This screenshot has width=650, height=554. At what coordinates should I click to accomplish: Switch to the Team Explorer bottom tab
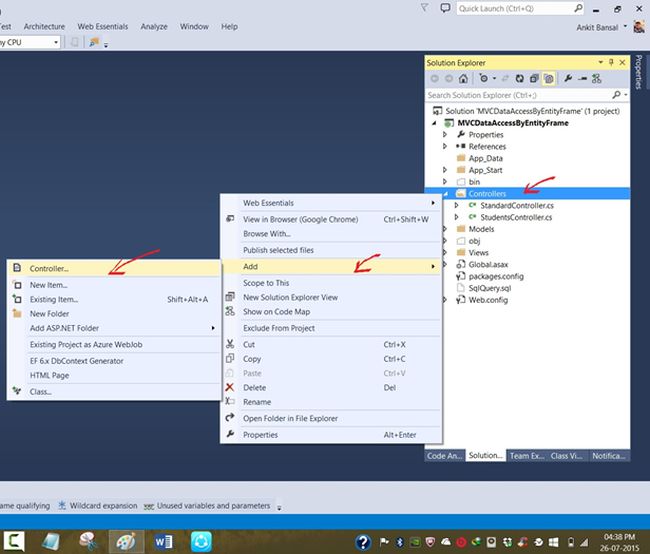click(x=527, y=455)
